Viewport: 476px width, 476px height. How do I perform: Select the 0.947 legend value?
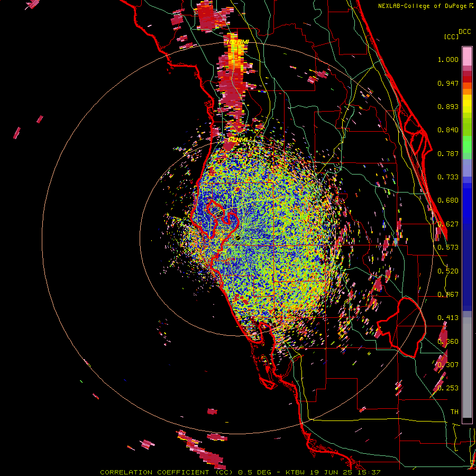click(448, 83)
